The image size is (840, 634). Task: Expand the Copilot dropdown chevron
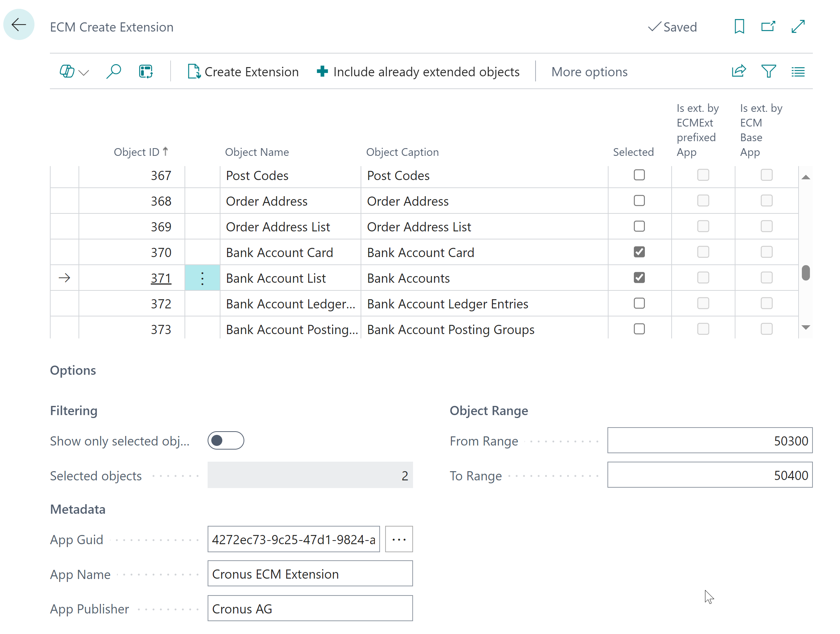(x=84, y=72)
